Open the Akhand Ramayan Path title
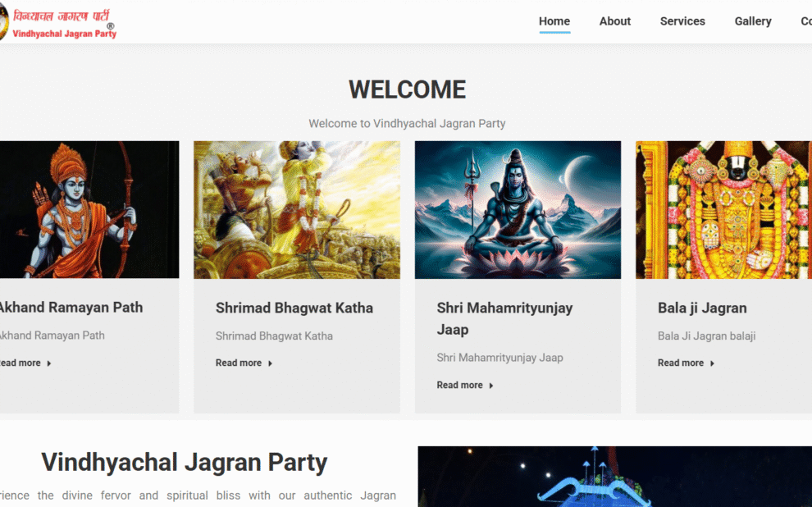 71,308
